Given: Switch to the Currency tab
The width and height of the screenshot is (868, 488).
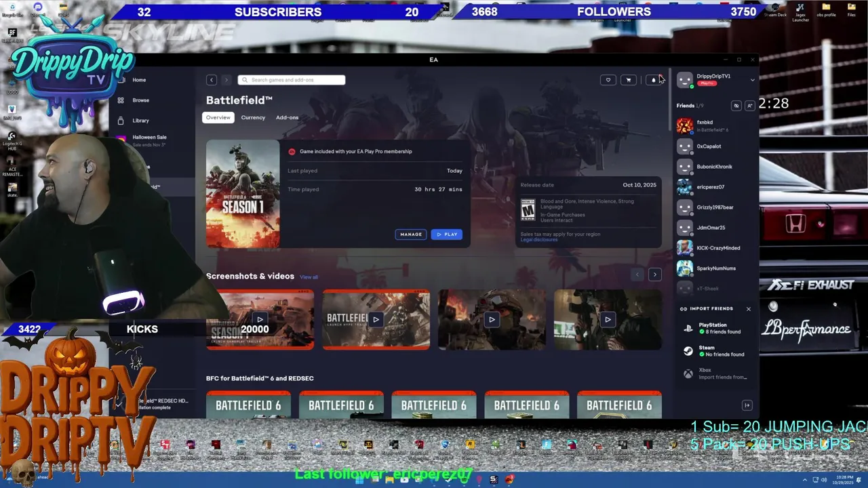Looking at the screenshot, I should (x=253, y=117).
